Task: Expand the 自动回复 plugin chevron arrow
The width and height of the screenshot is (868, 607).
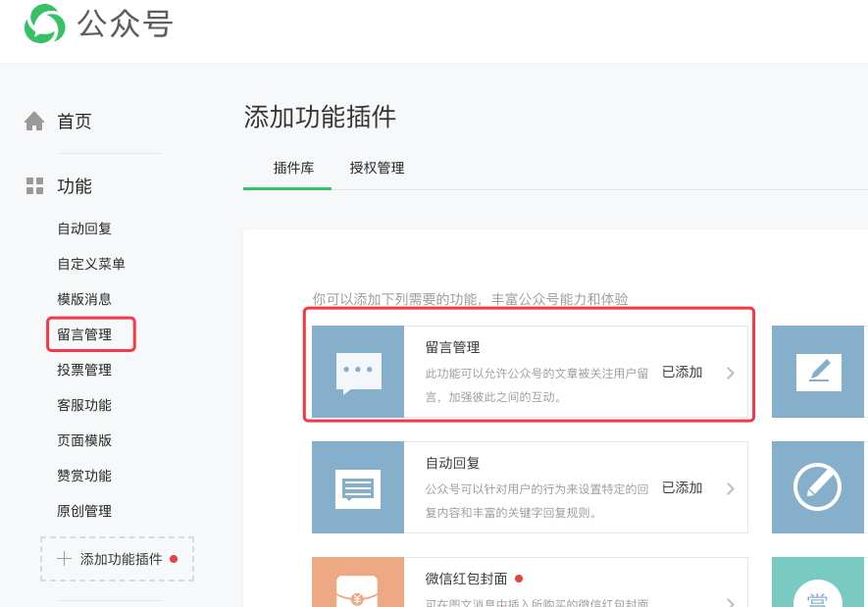Action: click(x=730, y=488)
